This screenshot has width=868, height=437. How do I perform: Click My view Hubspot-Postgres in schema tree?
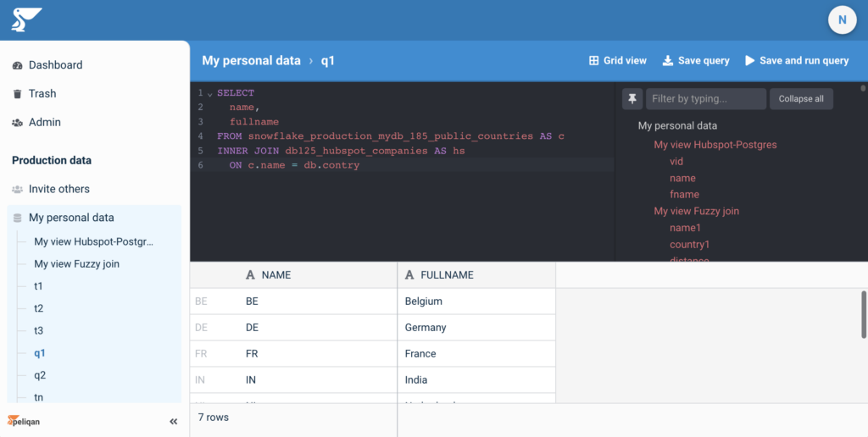715,145
